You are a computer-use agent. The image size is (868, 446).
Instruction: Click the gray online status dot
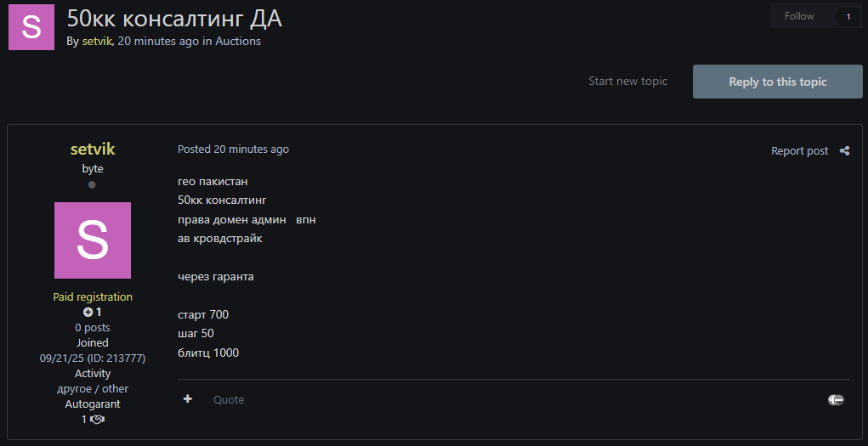93,184
